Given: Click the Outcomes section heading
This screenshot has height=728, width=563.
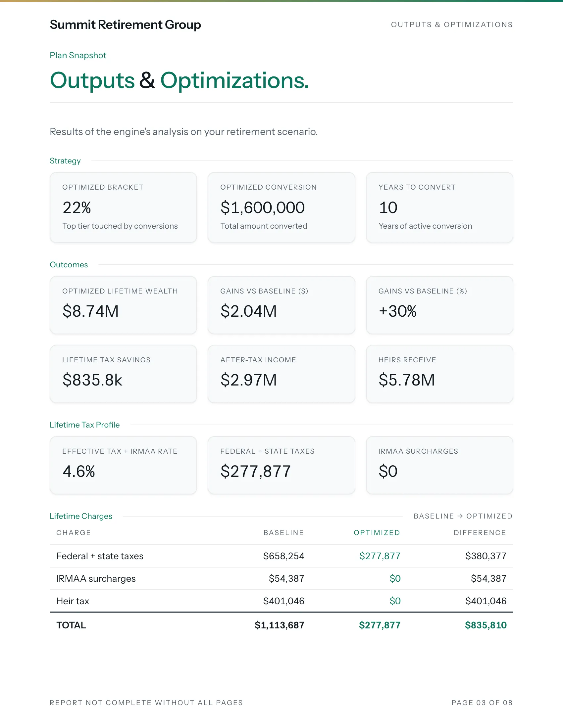Looking at the screenshot, I should click(x=69, y=265).
